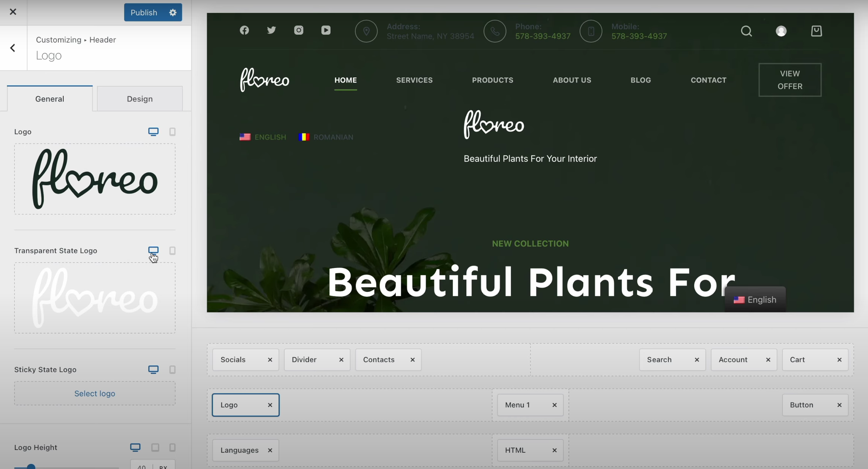
Task: Click the Publish button
Action: tap(144, 12)
